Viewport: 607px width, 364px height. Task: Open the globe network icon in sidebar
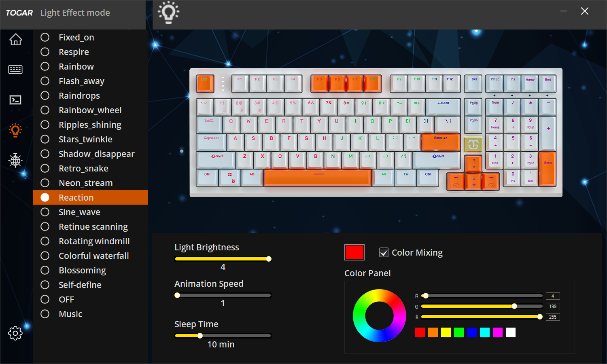click(x=15, y=160)
